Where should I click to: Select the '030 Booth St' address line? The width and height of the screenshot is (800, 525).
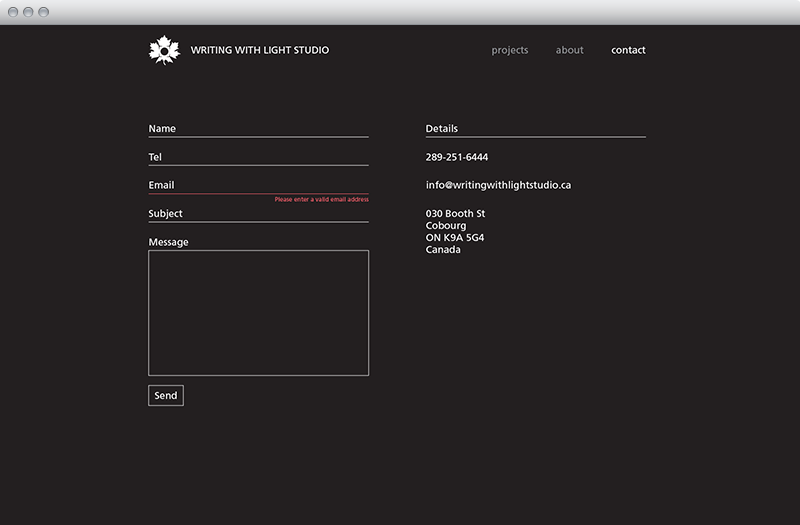click(455, 213)
